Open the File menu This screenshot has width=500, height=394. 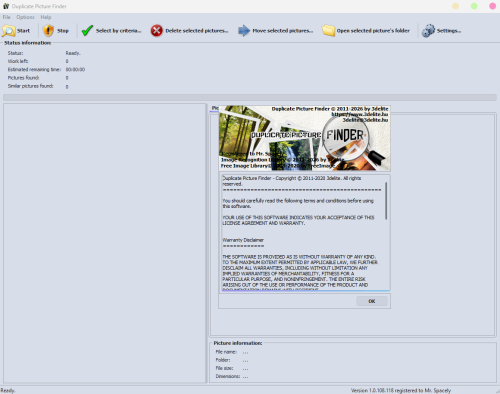pos(6,17)
